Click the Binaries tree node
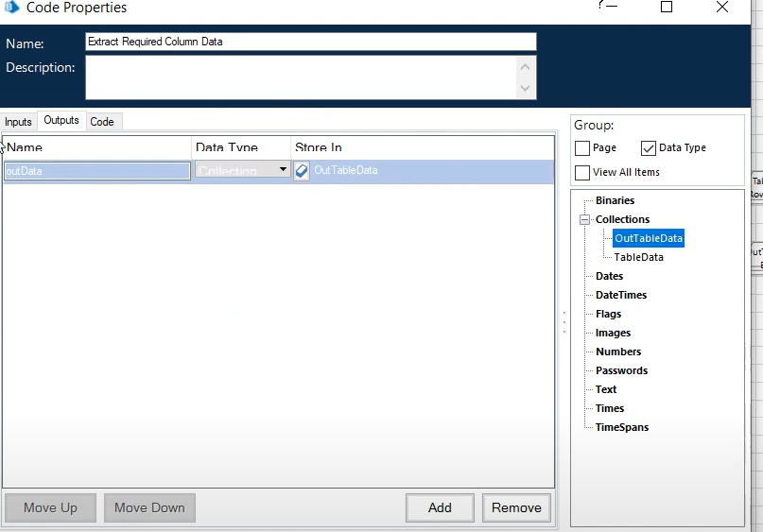 coord(616,200)
